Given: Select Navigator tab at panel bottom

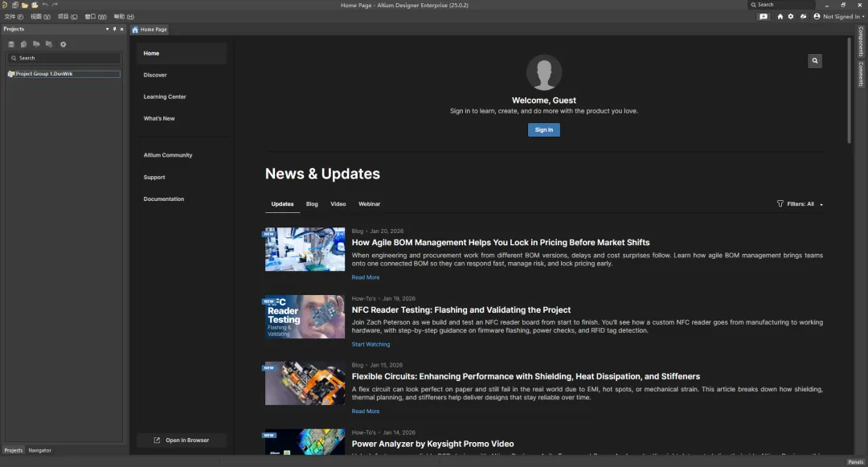Looking at the screenshot, I should 40,450.
